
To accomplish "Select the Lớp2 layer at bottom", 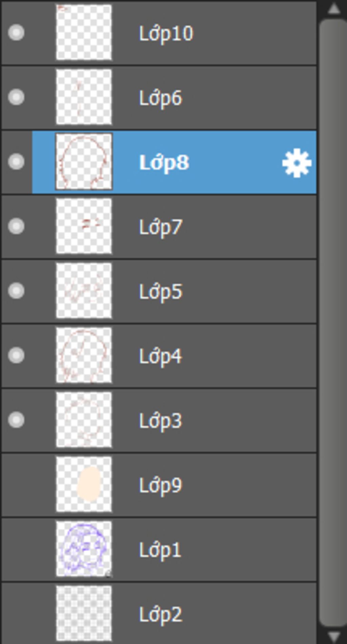I will pos(161,614).
